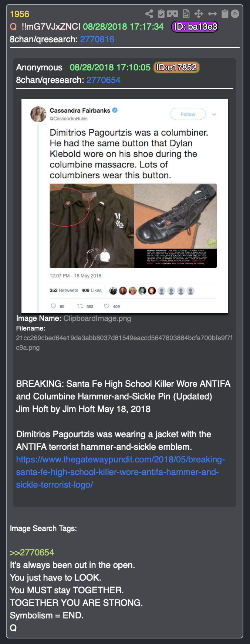
Task: Click the horizontal double-arrow icon
Action: [x=212, y=14]
